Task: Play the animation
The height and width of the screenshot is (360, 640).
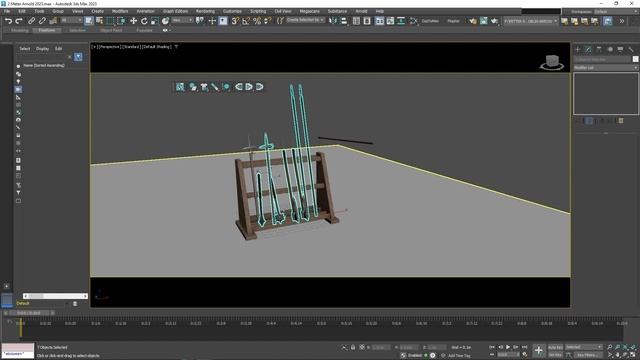Action: (508, 347)
